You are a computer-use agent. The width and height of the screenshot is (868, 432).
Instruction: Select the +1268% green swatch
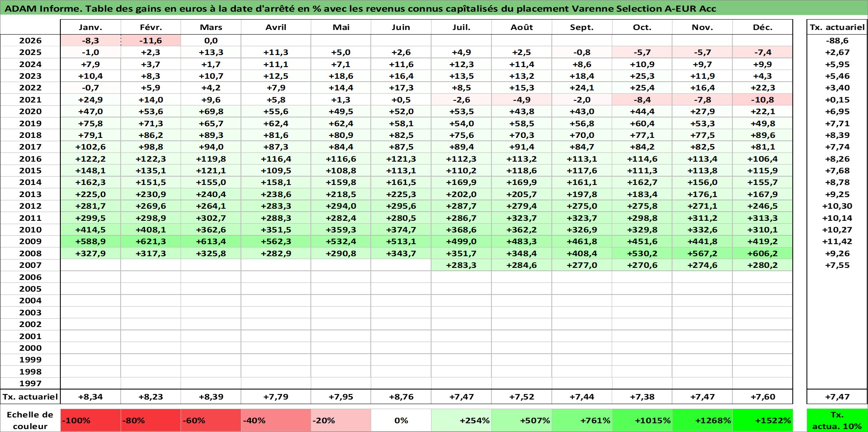(x=702, y=420)
